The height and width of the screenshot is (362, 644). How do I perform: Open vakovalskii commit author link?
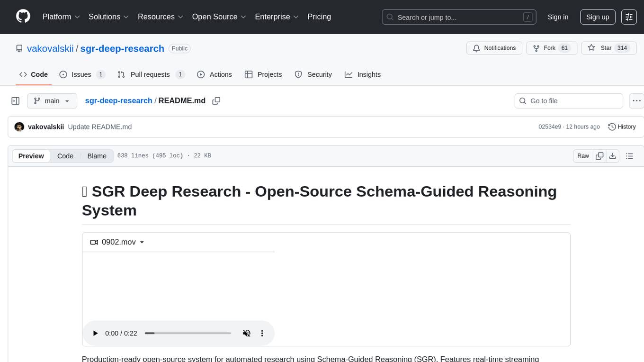coord(46,127)
